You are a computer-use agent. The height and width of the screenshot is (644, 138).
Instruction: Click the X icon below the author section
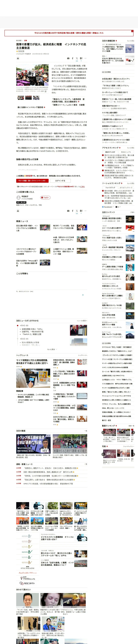tap(77, 211)
